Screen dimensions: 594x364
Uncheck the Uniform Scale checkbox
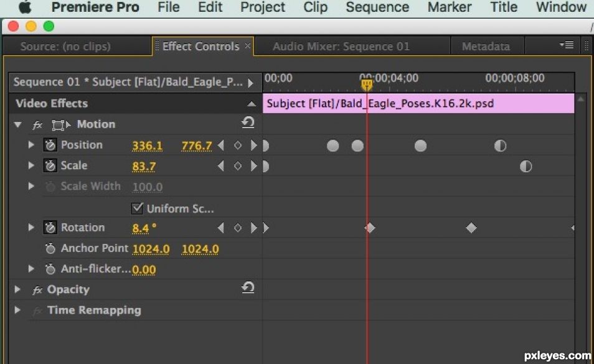(137, 208)
